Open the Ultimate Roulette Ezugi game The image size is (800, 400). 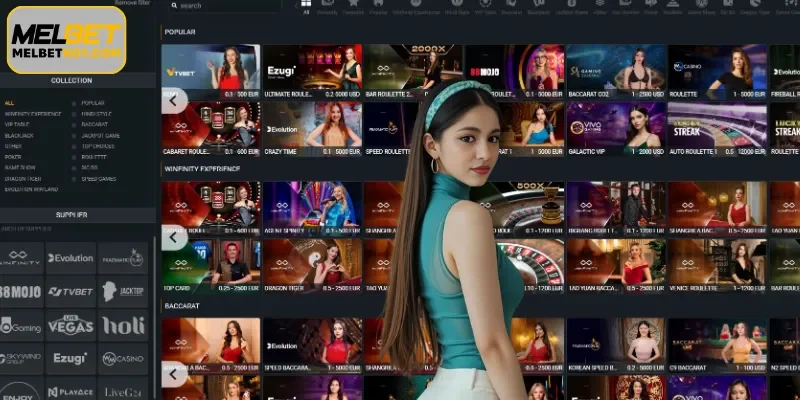(x=312, y=71)
